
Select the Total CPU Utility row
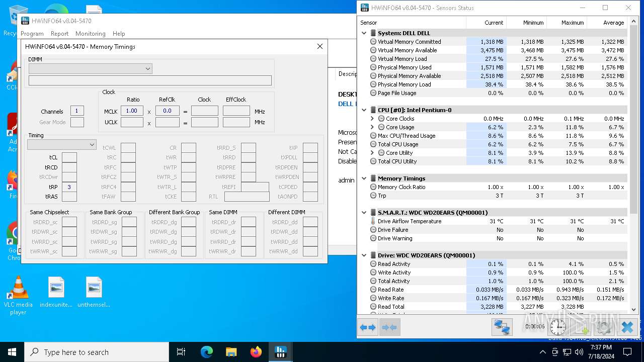click(493, 161)
